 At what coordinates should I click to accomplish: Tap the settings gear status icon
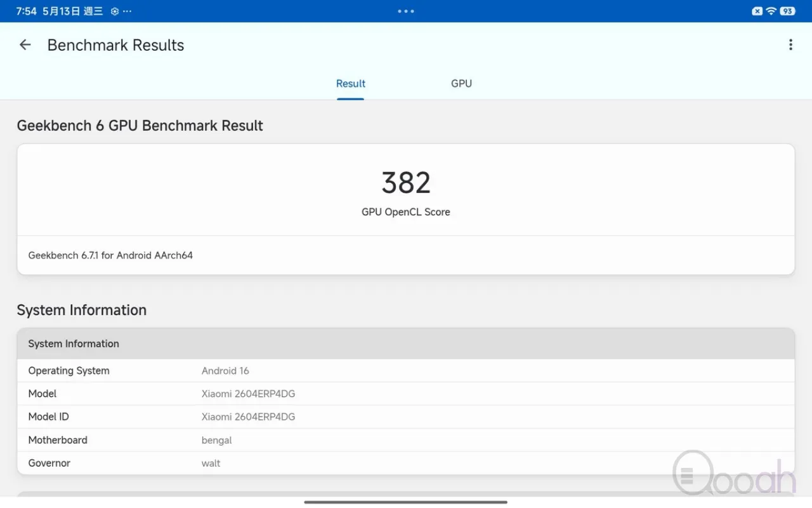114,11
